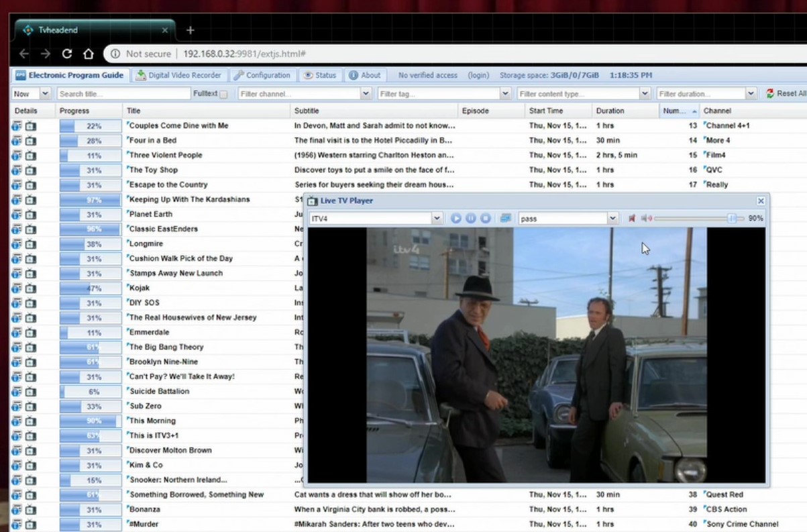Click the TV play icon for Classic EastEnders
Image resolution: width=807 pixels, height=532 pixels.
point(31,229)
